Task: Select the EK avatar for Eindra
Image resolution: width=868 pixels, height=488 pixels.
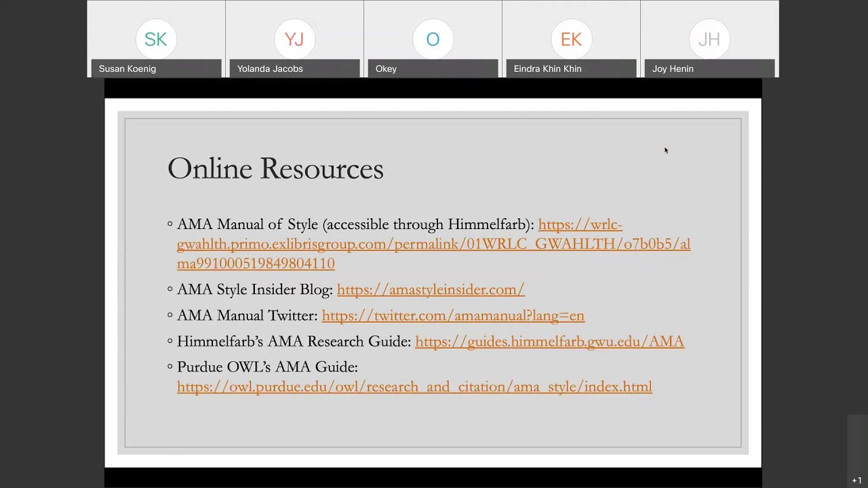Action: click(571, 39)
